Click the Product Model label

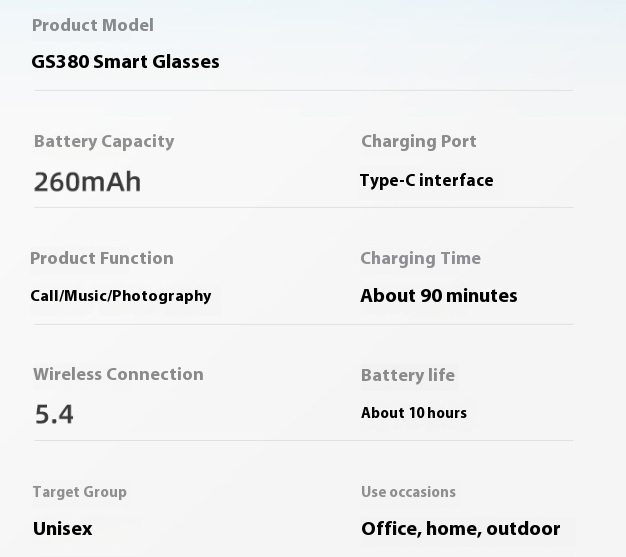[93, 26]
